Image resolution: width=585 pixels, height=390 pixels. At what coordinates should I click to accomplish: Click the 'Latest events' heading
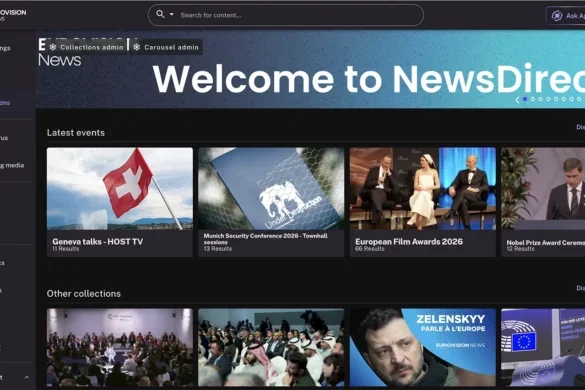(x=76, y=133)
